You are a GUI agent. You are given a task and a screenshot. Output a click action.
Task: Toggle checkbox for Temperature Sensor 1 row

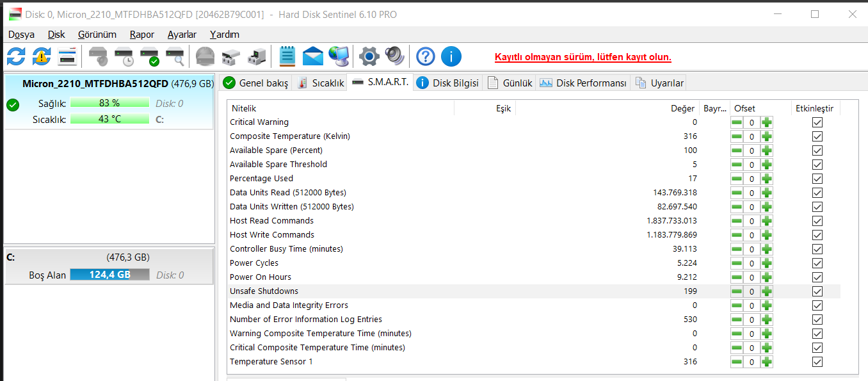[x=817, y=362]
